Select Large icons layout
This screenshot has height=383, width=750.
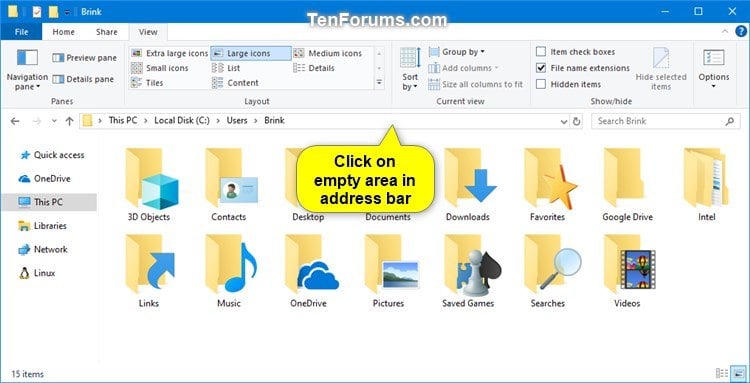(251, 53)
